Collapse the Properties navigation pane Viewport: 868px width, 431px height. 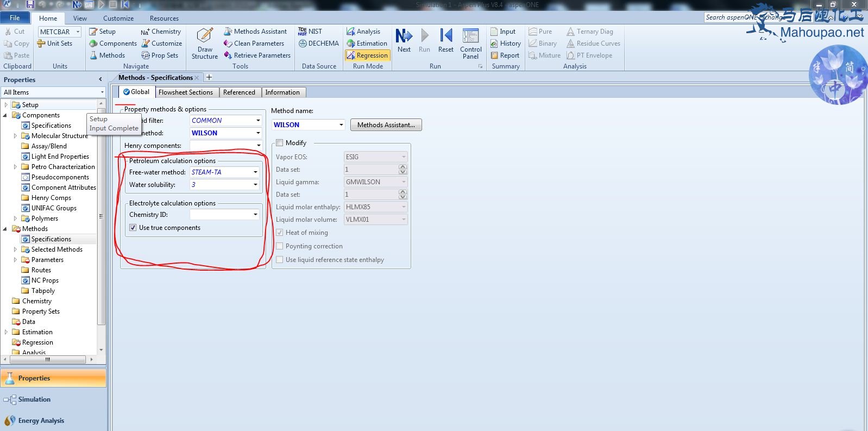click(100, 79)
